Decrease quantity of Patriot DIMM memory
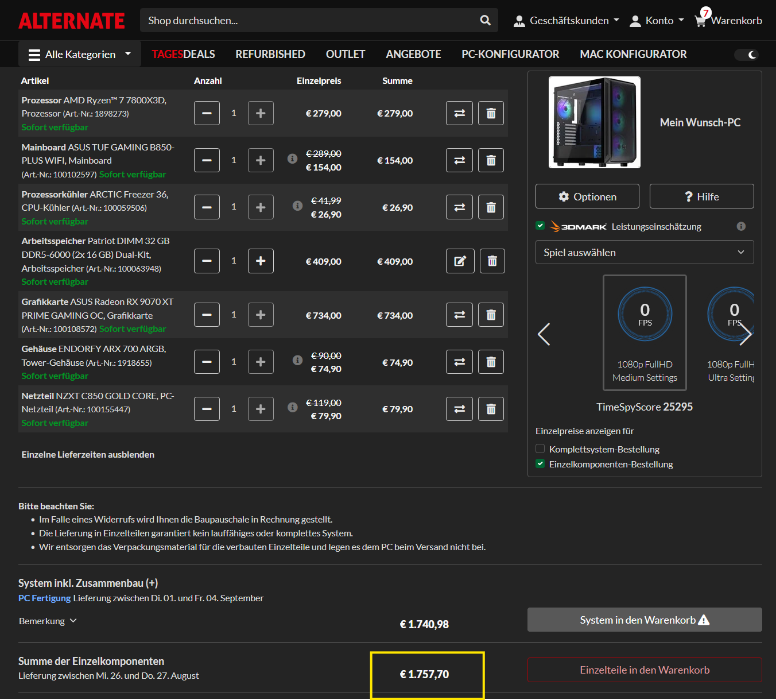This screenshot has height=700, width=776. 207,261
